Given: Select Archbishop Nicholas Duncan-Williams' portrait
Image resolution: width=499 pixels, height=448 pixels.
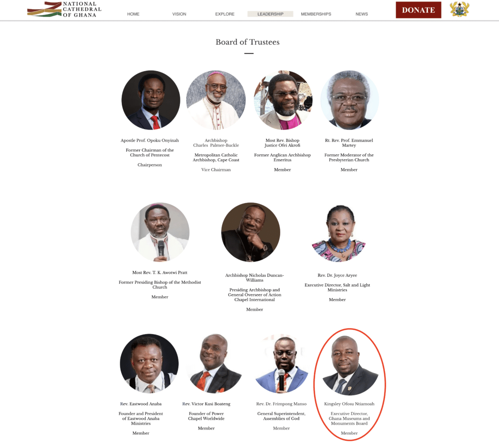Looking at the screenshot, I should tap(251, 232).
